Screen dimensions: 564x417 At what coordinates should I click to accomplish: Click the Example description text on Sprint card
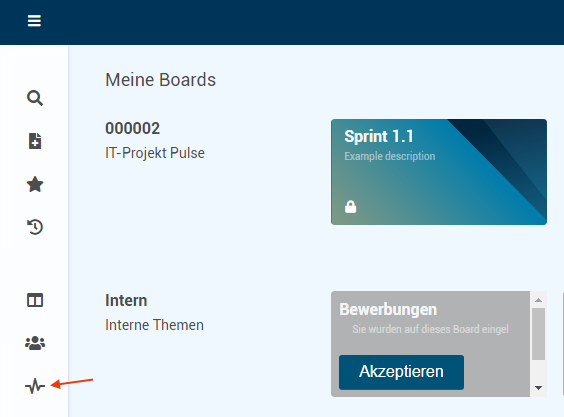pos(390,157)
